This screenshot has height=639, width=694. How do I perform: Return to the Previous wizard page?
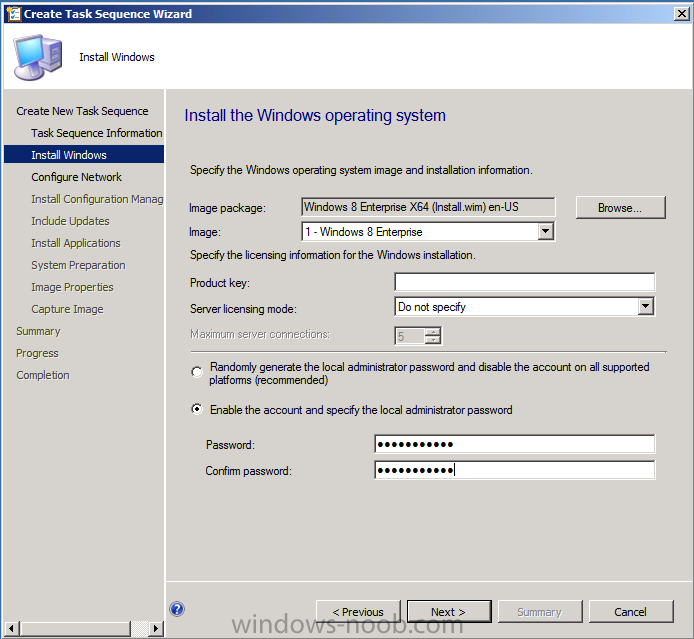(358, 612)
